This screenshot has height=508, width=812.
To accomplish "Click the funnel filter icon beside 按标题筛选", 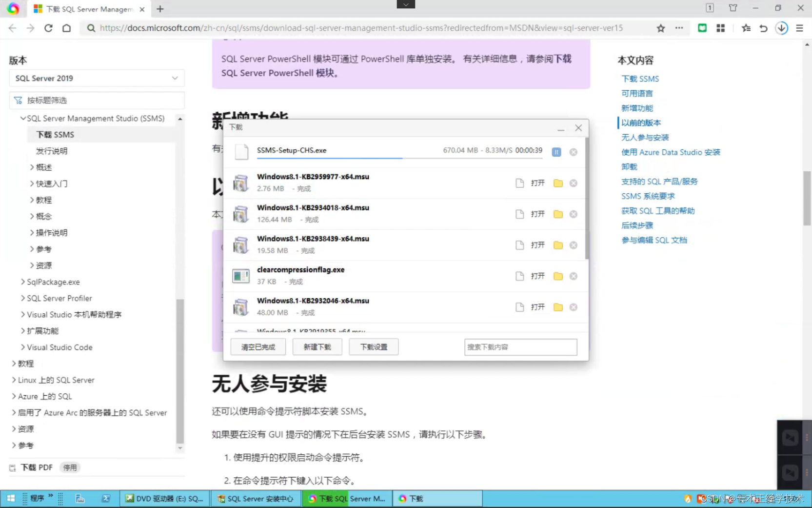I will (18, 100).
